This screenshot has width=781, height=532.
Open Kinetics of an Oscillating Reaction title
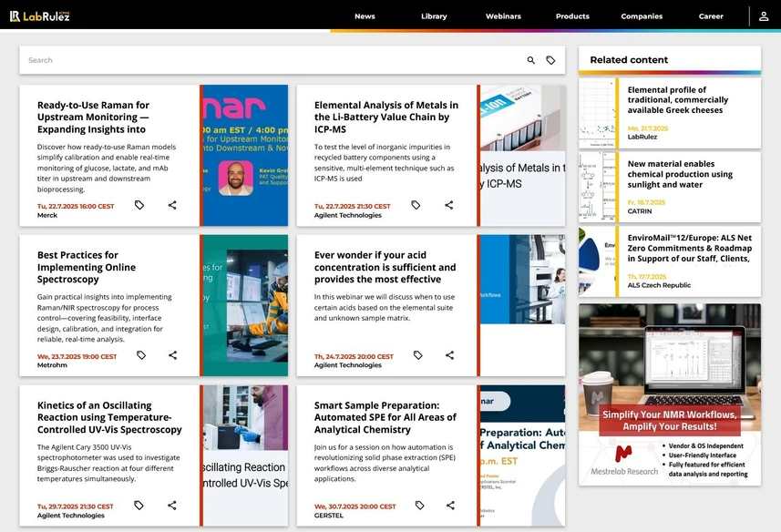coord(109,417)
